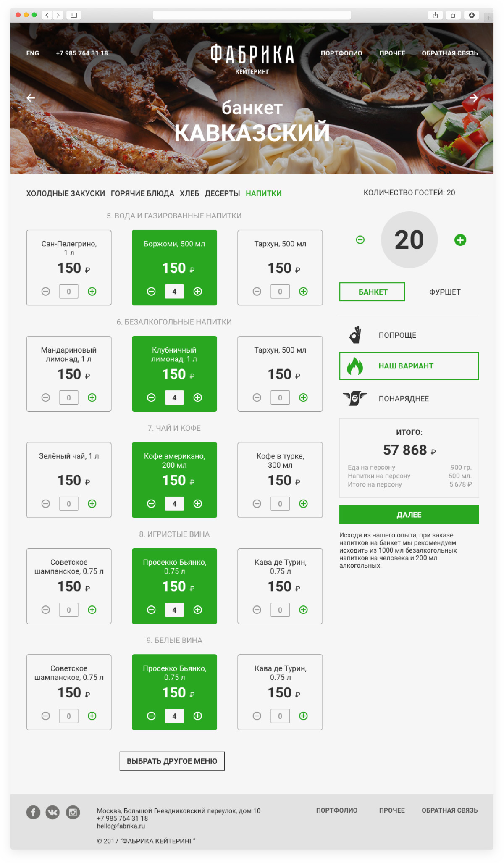Open the ДЕСЕРТЫ tab

tap(222, 194)
